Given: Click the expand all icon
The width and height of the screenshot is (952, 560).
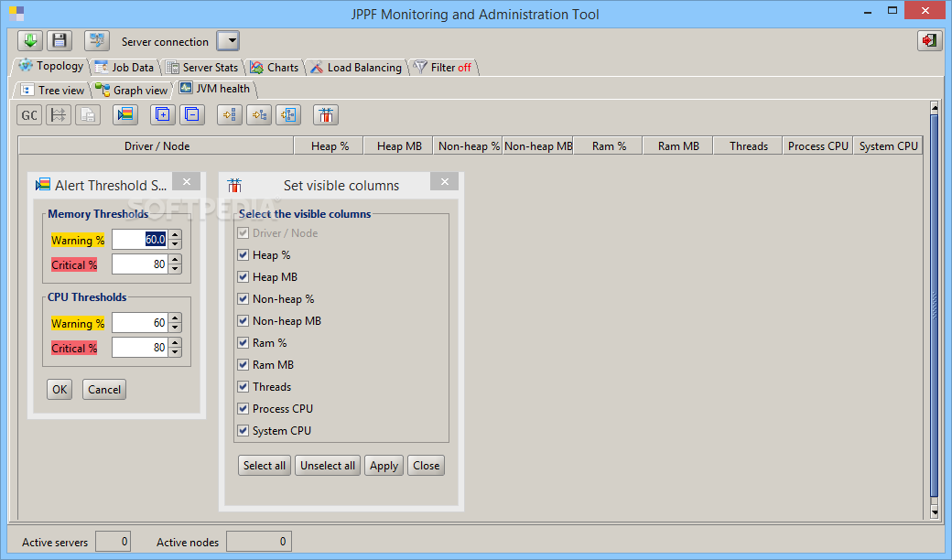Looking at the screenshot, I should pyautogui.click(x=163, y=114).
